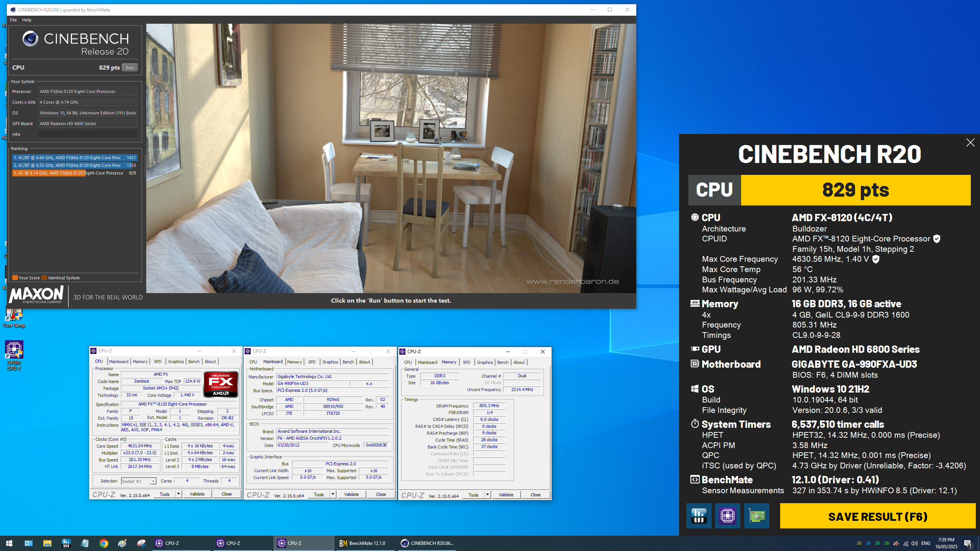Open Bench tab in first CPU-Z window
This screenshot has height=551, width=980.
tap(194, 362)
